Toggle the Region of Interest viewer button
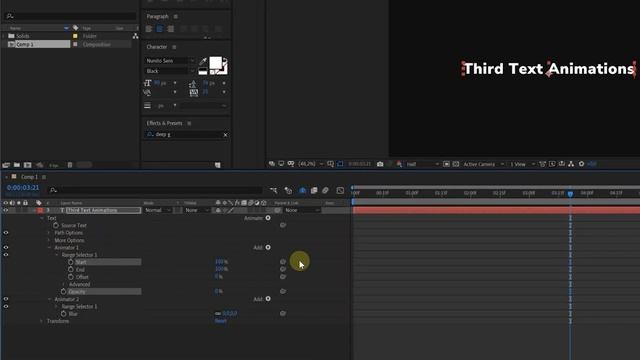Image resolution: width=640 pixels, height=360 pixels. point(447,164)
